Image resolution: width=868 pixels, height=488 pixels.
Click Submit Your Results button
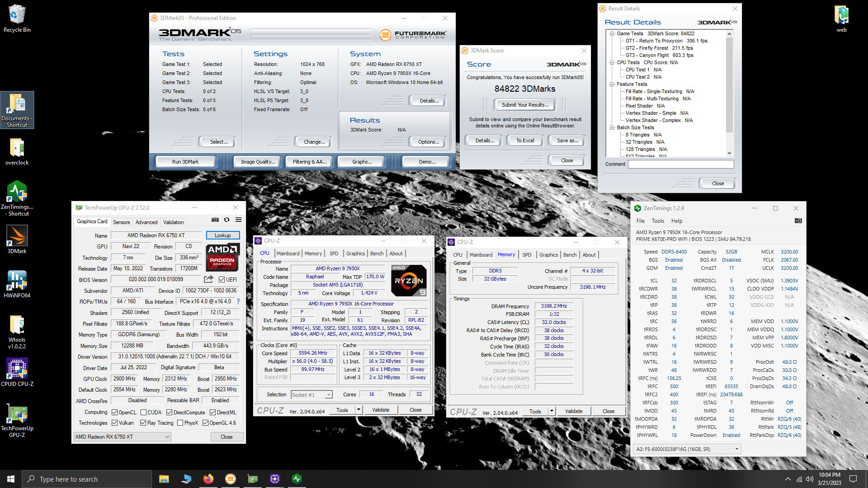coord(525,105)
